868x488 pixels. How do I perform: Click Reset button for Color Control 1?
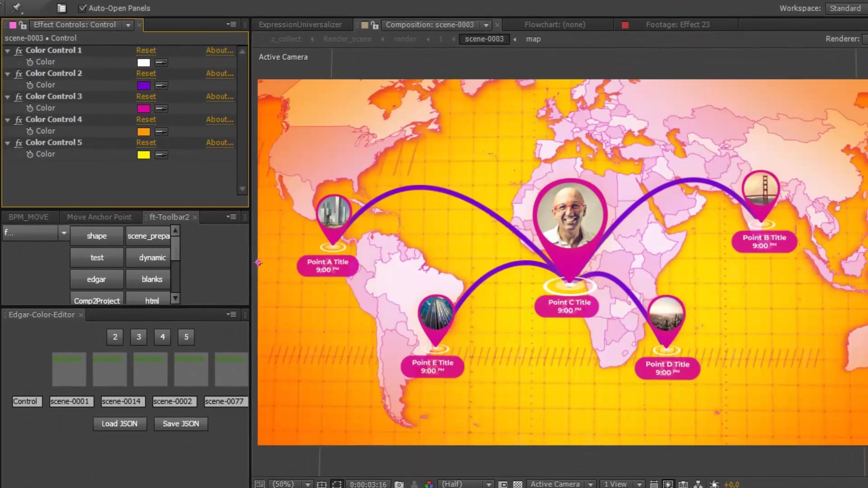tap(146, 50)
